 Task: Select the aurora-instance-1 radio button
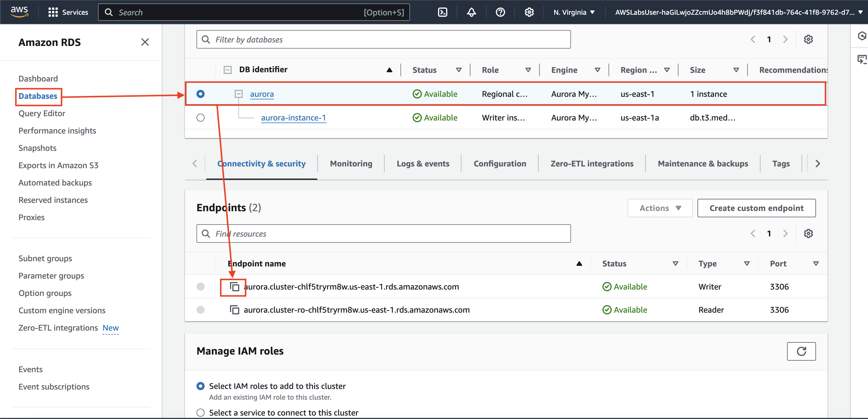tap(201, 118)
